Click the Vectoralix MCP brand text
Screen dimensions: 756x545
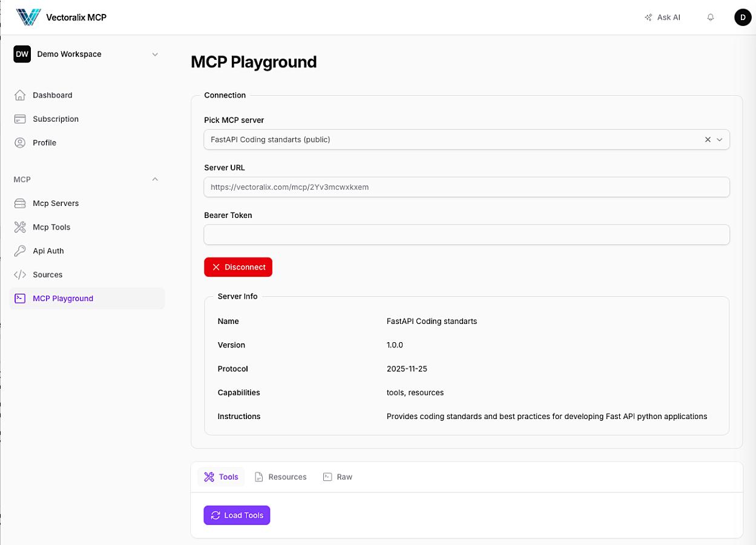tap(76, 18)
